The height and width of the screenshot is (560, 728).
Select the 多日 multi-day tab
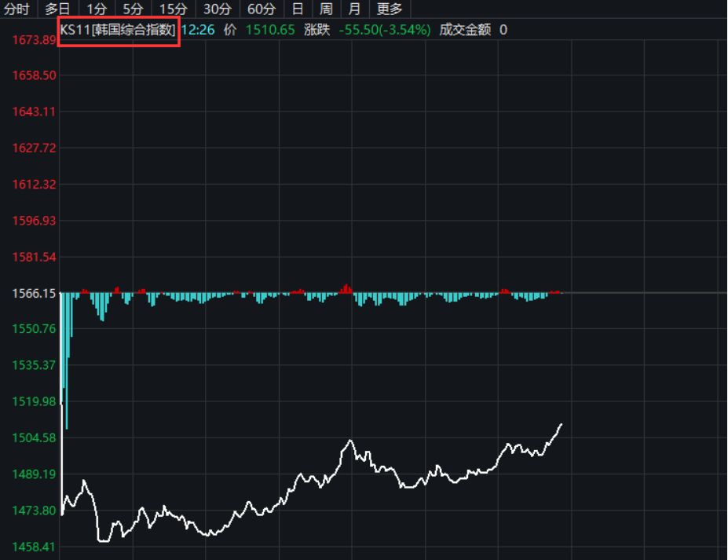57,9
